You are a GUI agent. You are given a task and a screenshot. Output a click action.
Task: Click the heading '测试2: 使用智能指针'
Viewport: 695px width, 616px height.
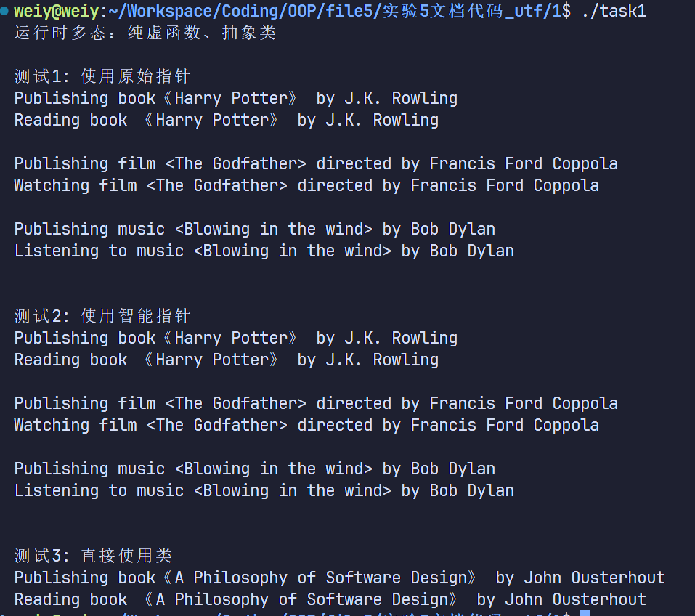pos(102,316)
